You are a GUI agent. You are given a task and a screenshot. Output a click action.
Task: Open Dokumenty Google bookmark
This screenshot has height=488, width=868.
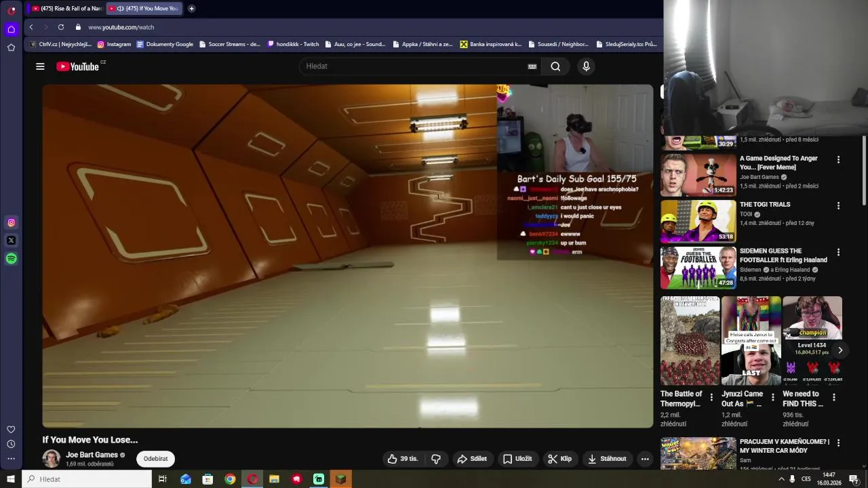(x=165, y=44)
